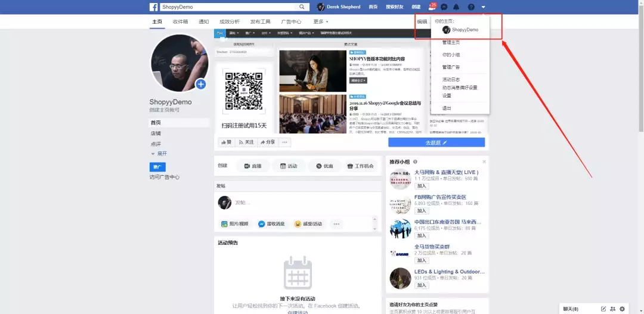Join FB网购广告宣传买卖区 group
This screenshot has width=644, height=314.
422,210
